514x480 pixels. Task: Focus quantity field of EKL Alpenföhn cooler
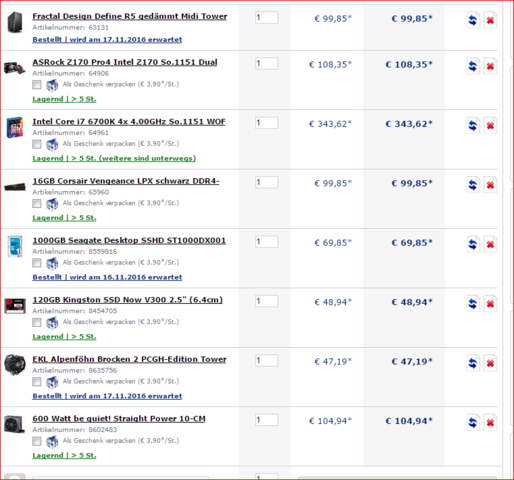pos(266,360)
